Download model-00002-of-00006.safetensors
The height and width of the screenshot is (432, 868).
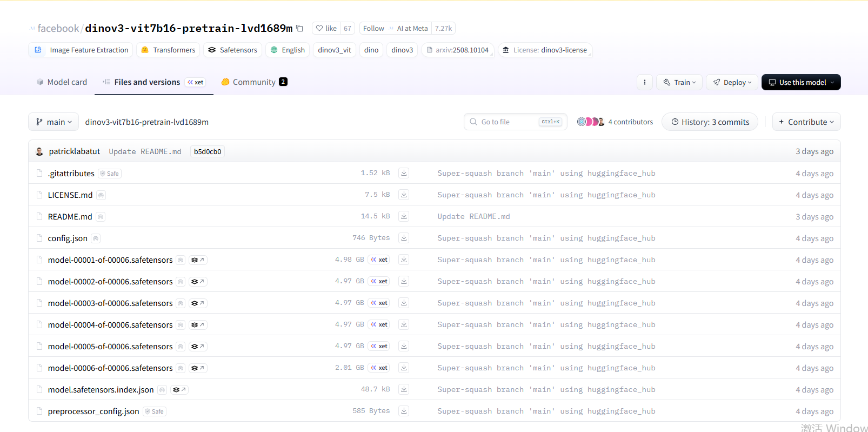point(404,281)
